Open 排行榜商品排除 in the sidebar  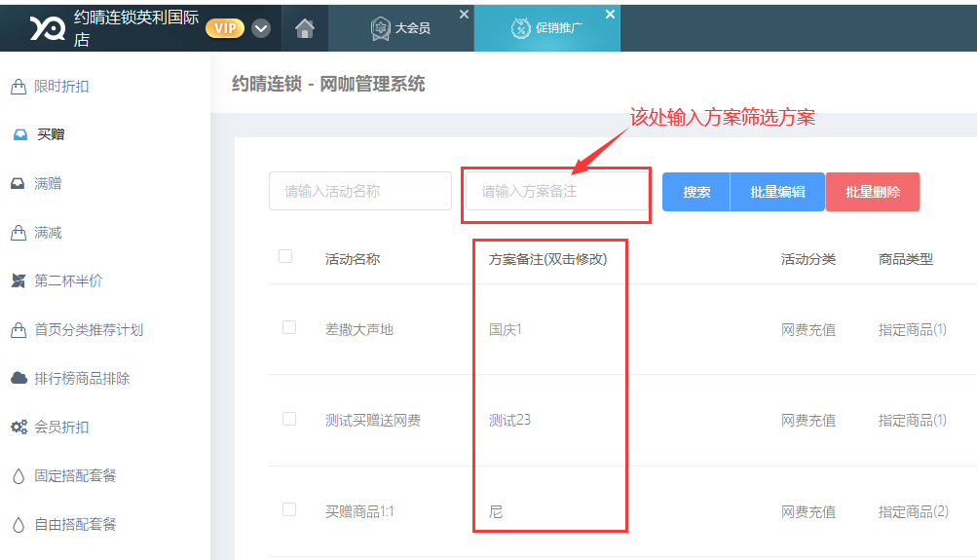(82, 378)
